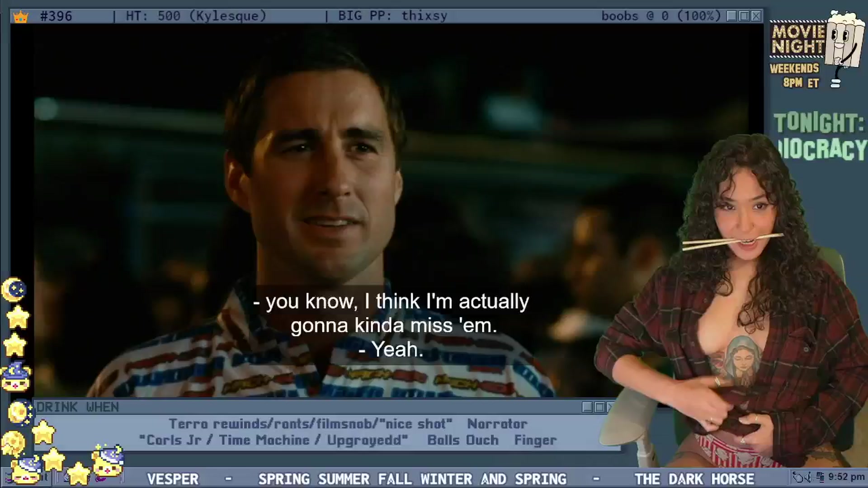Click the movie subtitle "gonna kinda miss 'em."
The width and height of the screenshot is (868, 488).
[x=394, y=325]
